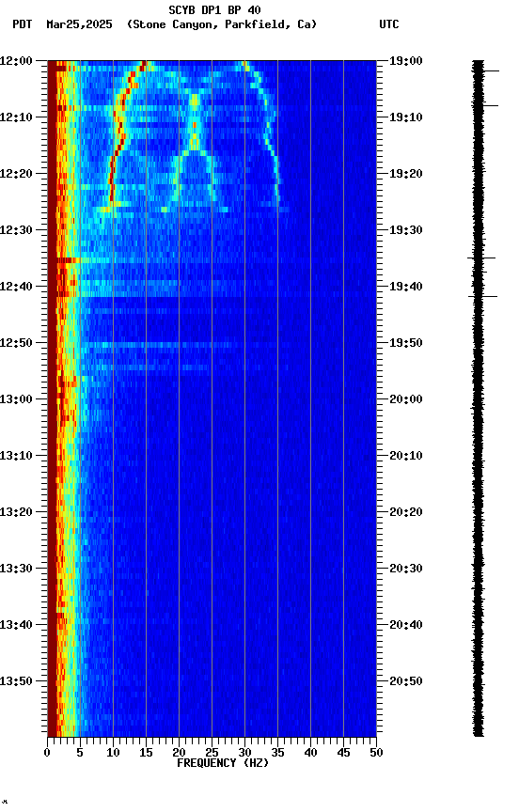Select the 'UTC' timezone label
This screenshot has width=519, height=812.
pos(389,24)
